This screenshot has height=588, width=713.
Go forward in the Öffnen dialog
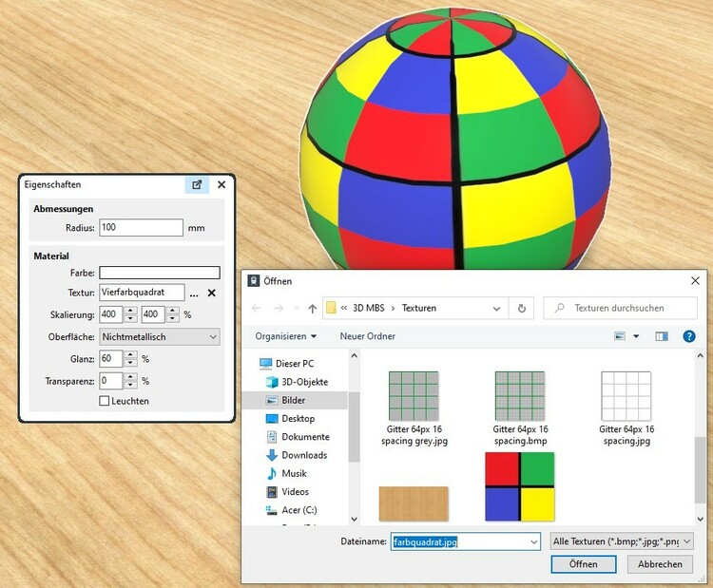pyautogui.click(x=279, y=309)
